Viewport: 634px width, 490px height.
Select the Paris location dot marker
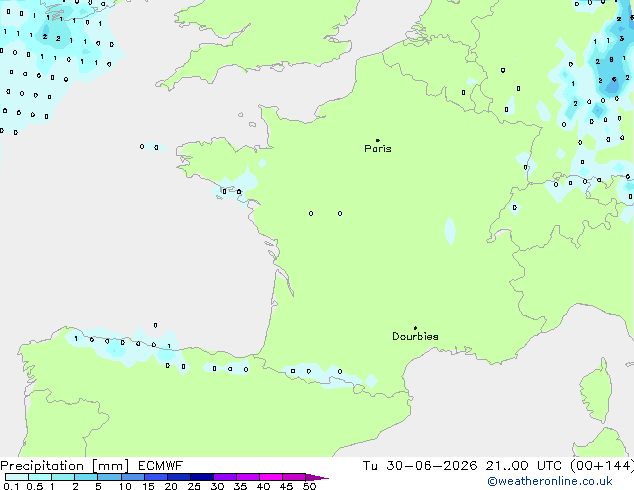[x=378, y=140]
